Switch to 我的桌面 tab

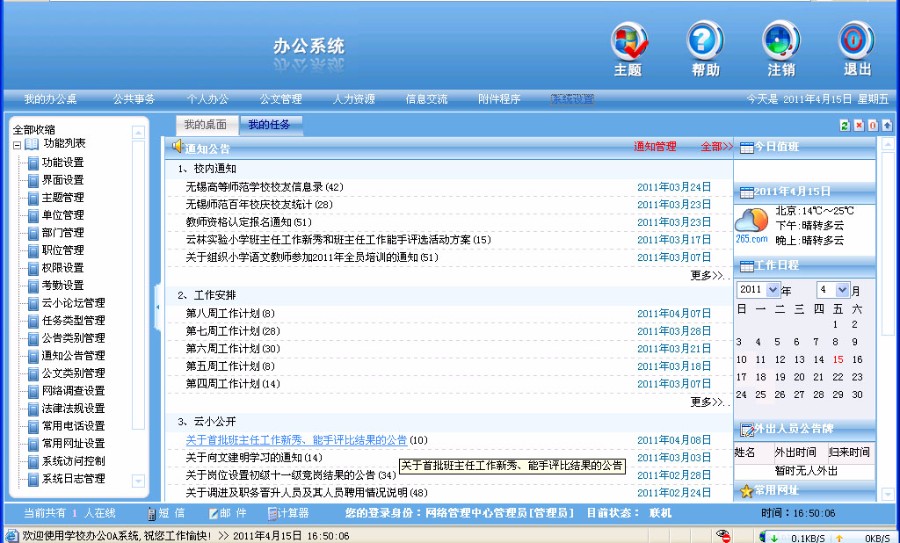point(205,125)
